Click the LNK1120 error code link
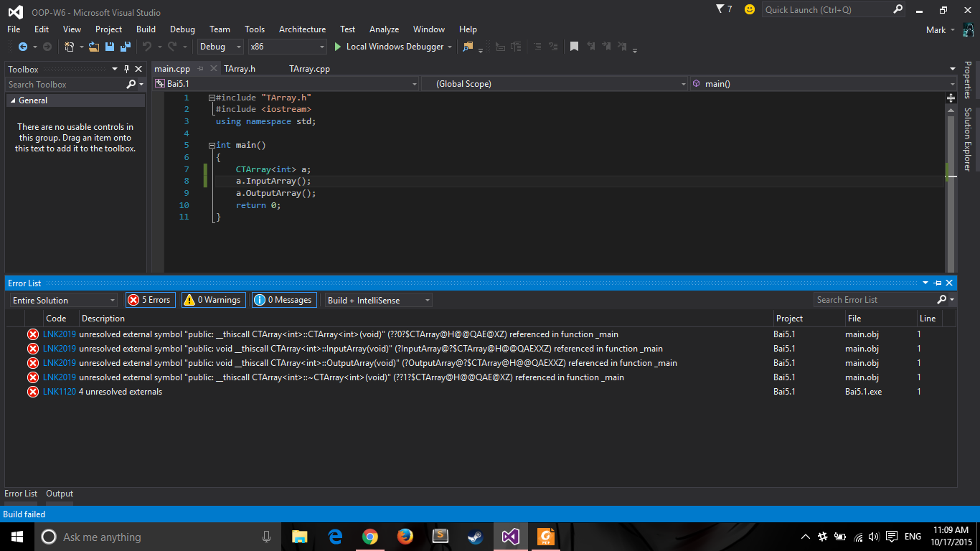This screenshot has width=980, height=551. pos(59,392)
